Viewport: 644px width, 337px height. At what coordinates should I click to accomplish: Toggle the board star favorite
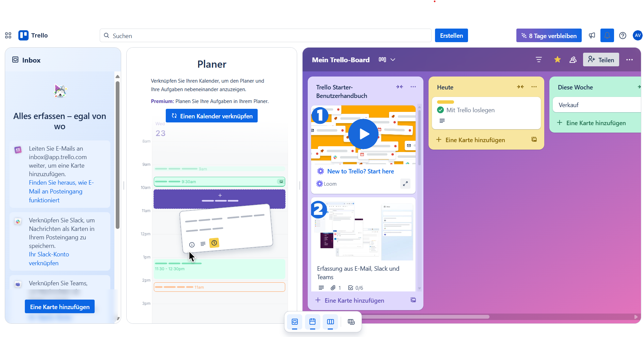point(557,60)
